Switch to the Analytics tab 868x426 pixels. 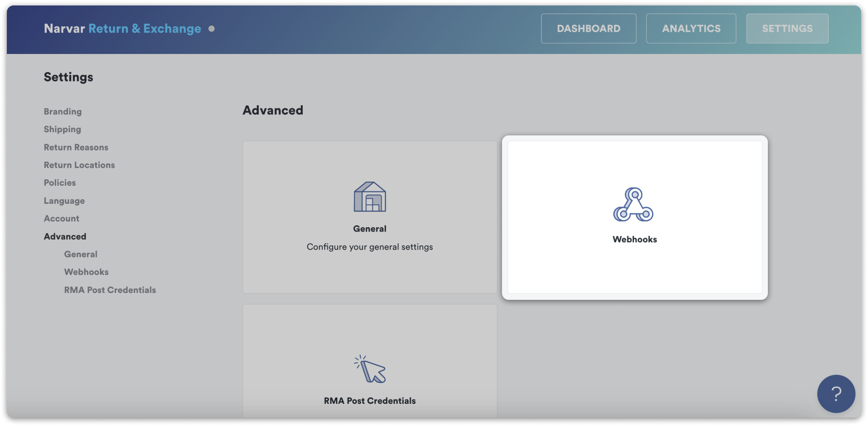pyautogui.click(x=691, y=28)
